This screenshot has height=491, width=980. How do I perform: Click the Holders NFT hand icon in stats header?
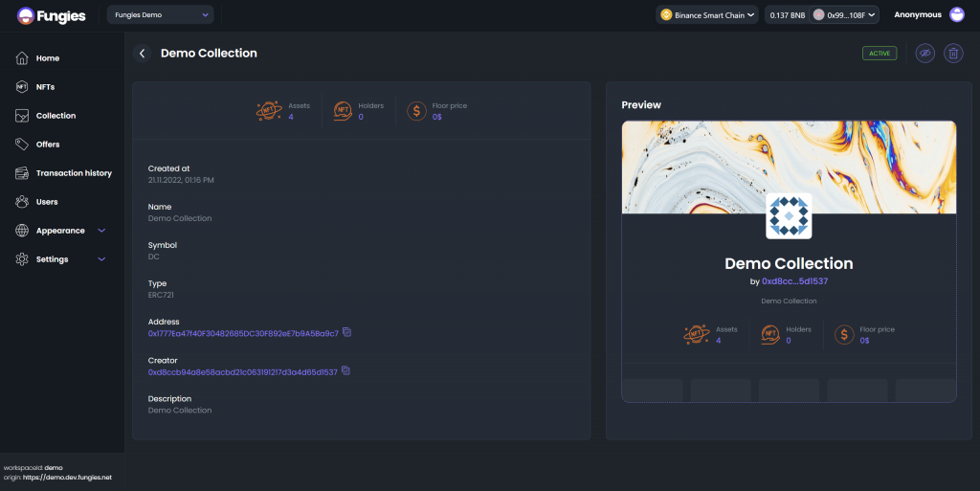coord(343,111)
